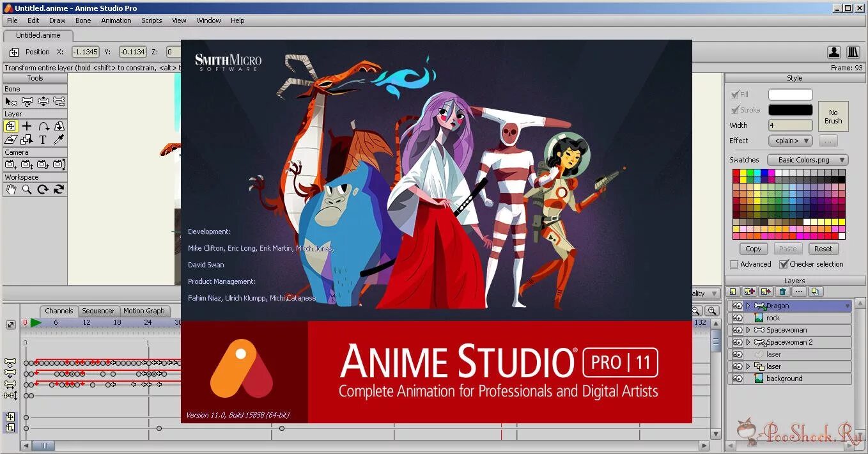Switch to the Motion Graph tab
The image size is (868, 454).
tap(144, 311)
